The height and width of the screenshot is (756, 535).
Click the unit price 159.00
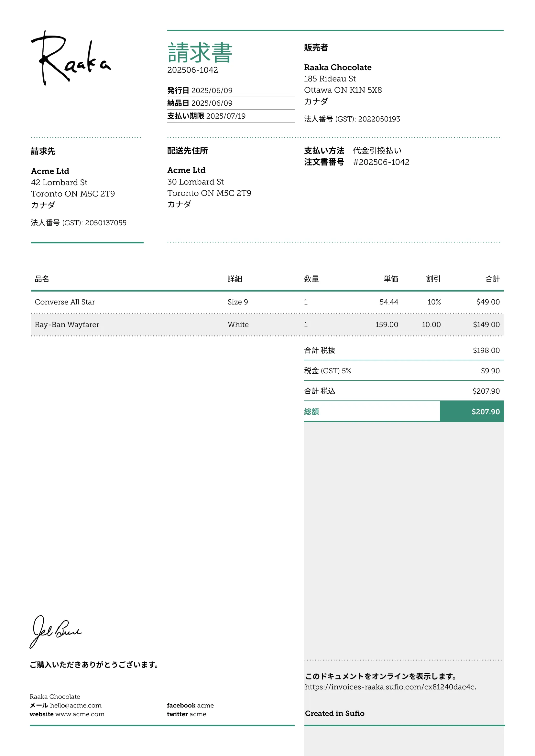point(387,325)
